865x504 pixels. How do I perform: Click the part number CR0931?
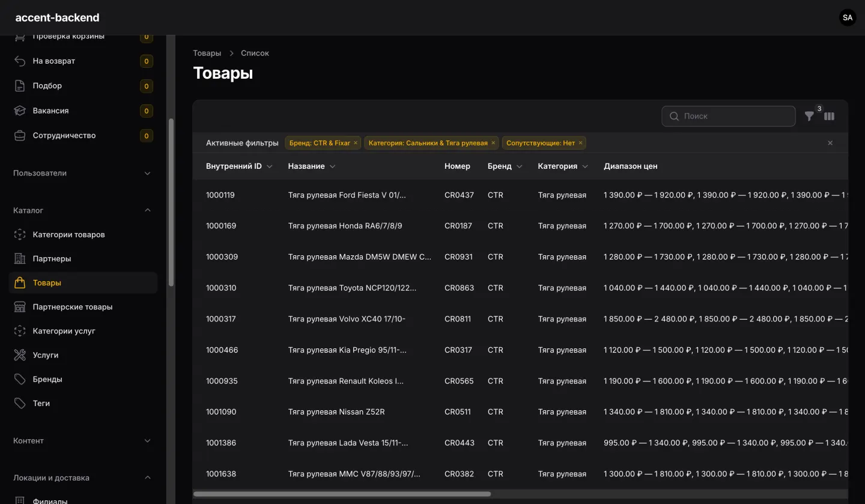tap(458, 257)
